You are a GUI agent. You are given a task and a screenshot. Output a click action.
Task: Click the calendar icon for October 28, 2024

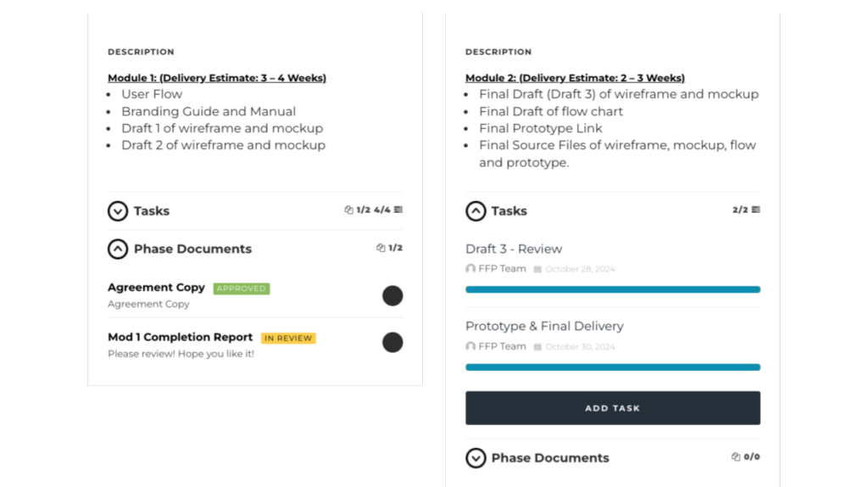537,269
